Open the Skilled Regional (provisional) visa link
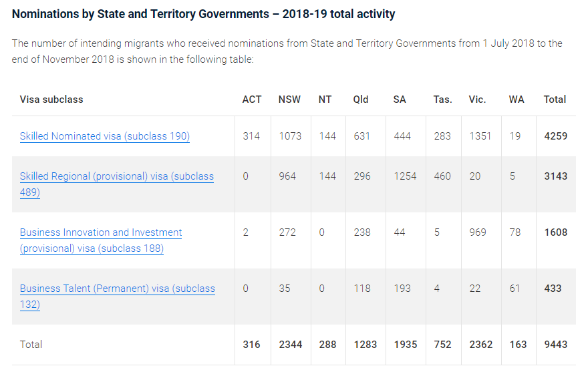The width and height of the screenshot is (588, 370). 116,177
